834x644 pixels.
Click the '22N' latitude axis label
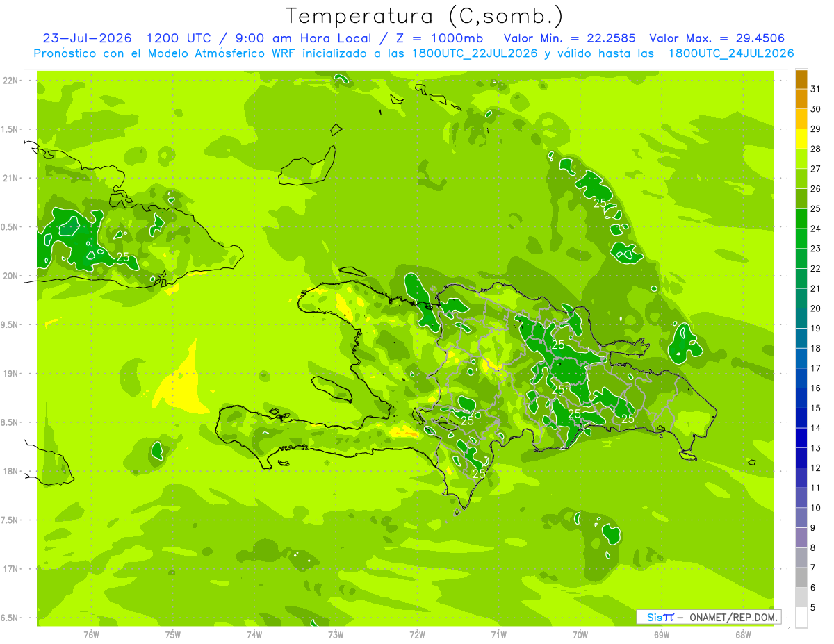point(11,81)
